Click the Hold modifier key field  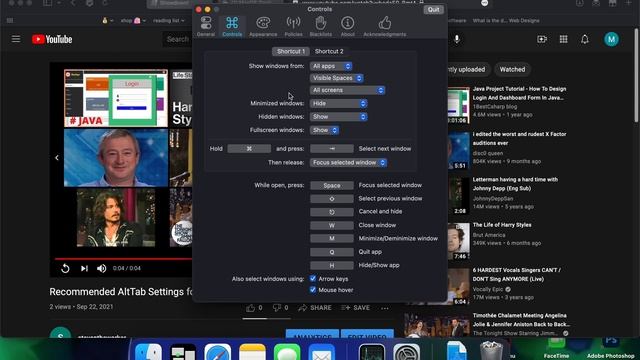(x=249, y=149)
